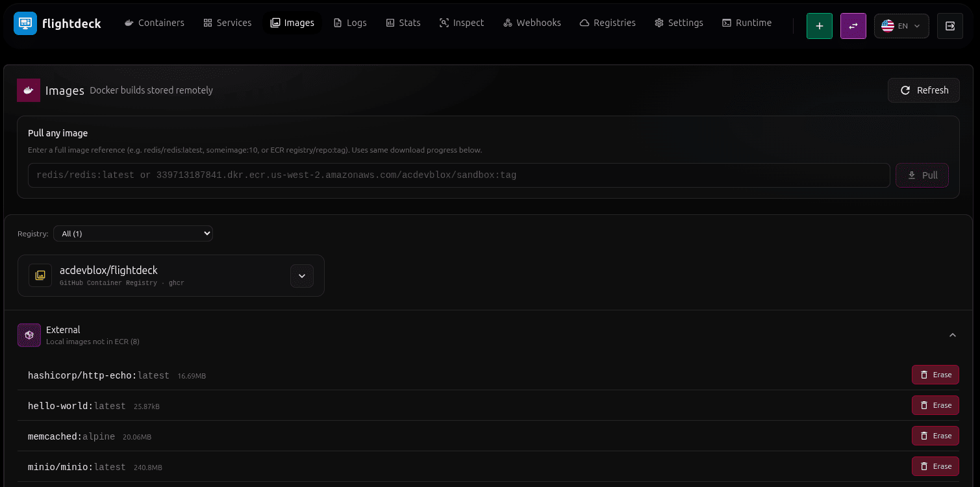Click the 16.69MB size value
Screen dimensions: 980x487
[x=192, y=376]
